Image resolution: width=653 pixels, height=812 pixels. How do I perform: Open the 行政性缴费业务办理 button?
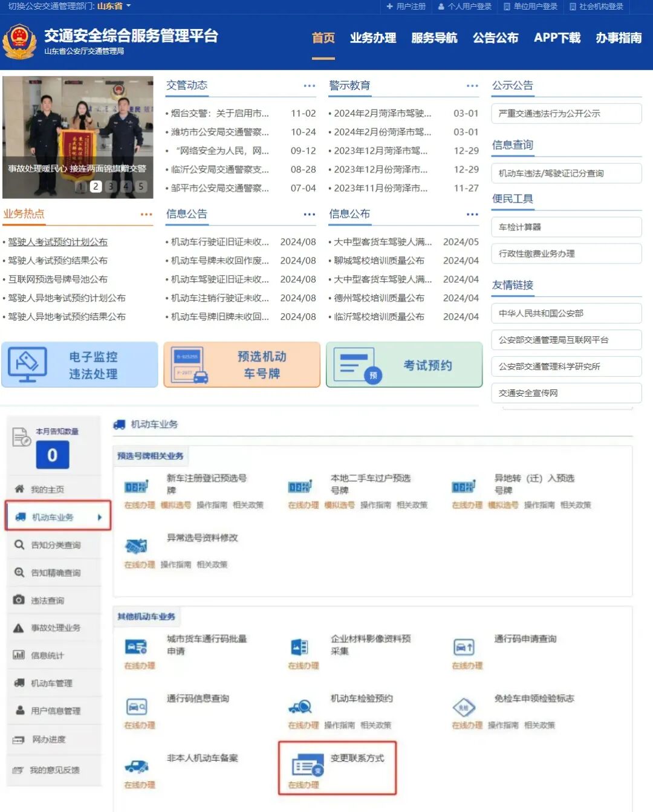coord(567,253)
